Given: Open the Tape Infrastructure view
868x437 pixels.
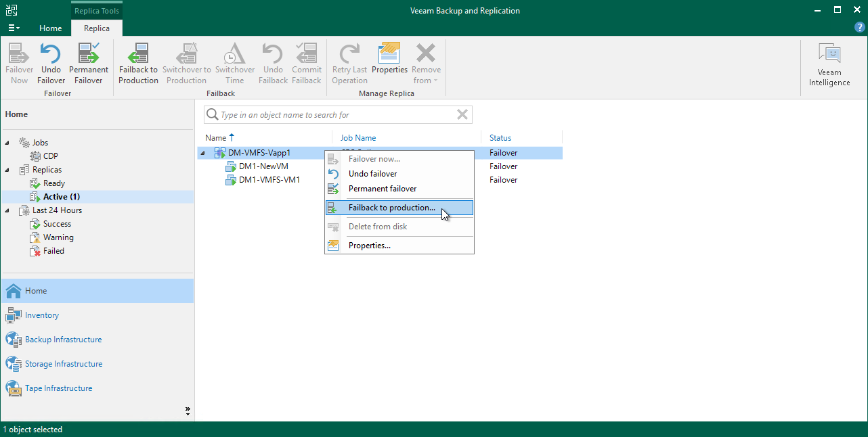Looking at the screenshot, I should click(x=97, y=388).
